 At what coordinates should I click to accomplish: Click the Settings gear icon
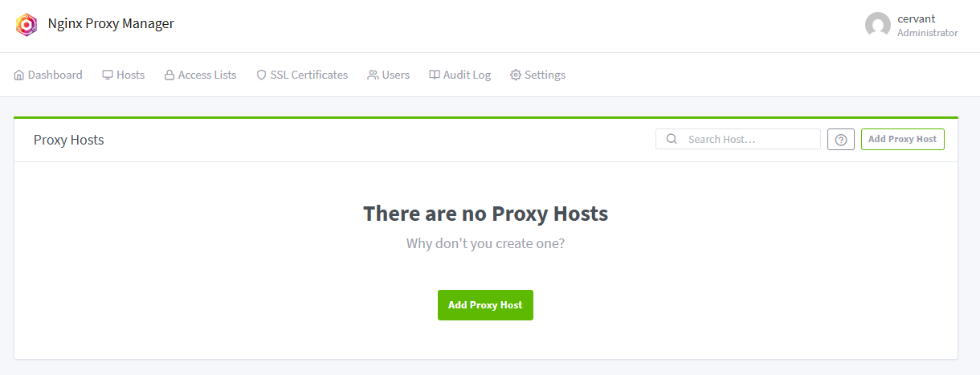tap(516, 75)
